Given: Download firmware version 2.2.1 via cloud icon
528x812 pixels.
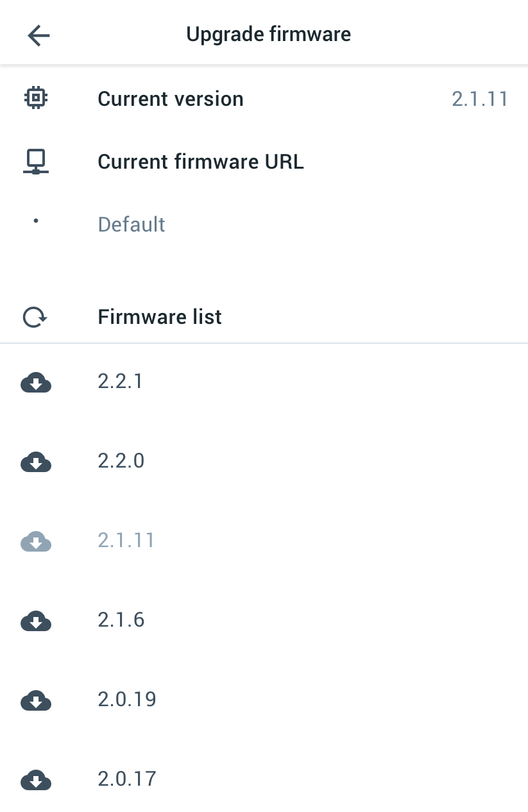Looking at the screenshot, I should 36,382.
